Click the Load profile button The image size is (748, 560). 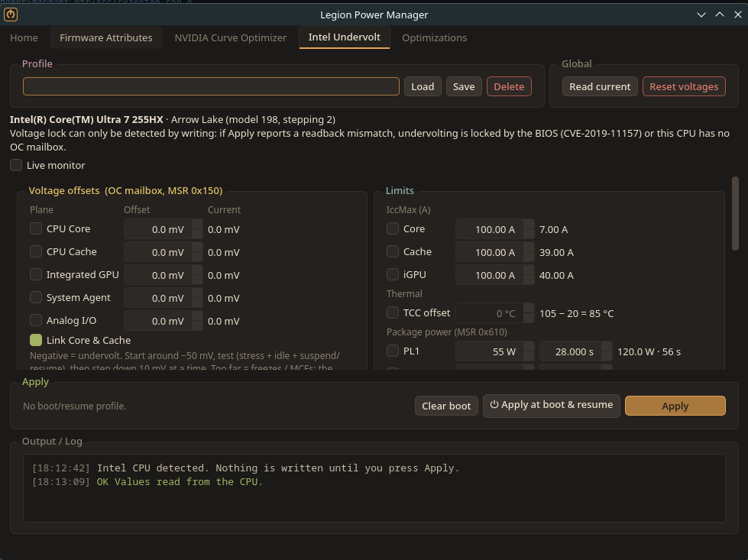coord(423,86)
